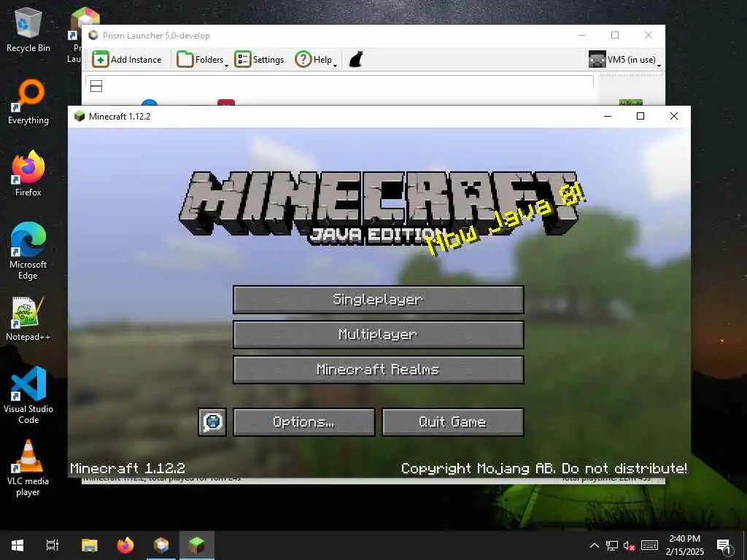747x560 pixels.
Task: Start a Singleplayer game in Minecraft
Action: [x=379, y=300]
